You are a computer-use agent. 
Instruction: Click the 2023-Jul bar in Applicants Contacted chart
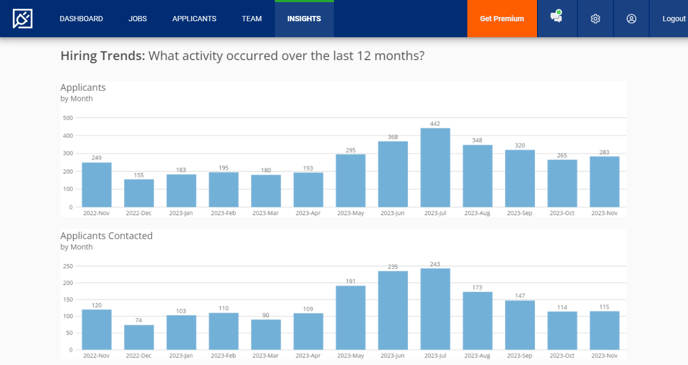point(435,309)
